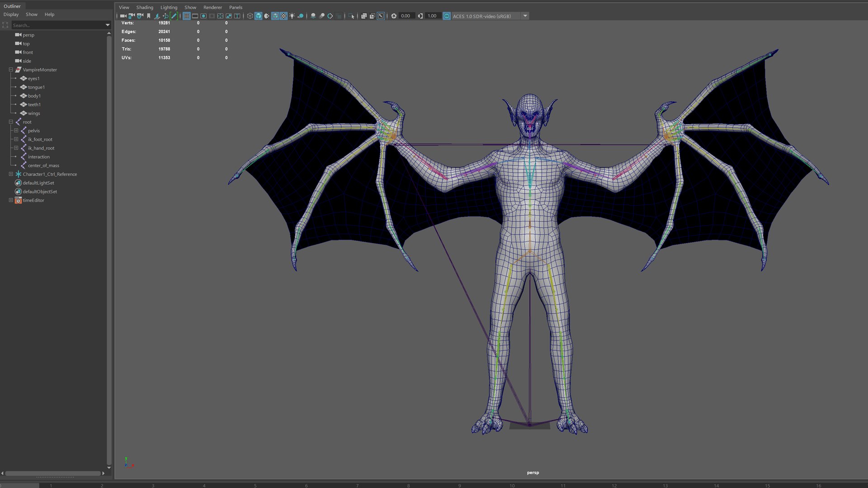Toggle the X-Ray icon

click(x=364, y=16)
